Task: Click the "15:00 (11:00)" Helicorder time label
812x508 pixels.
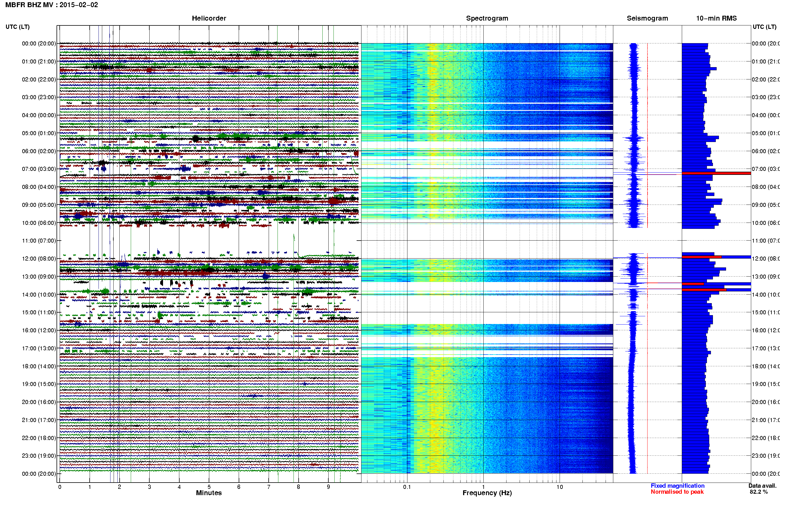Action: pyautogui.click(x=39, y=313)
